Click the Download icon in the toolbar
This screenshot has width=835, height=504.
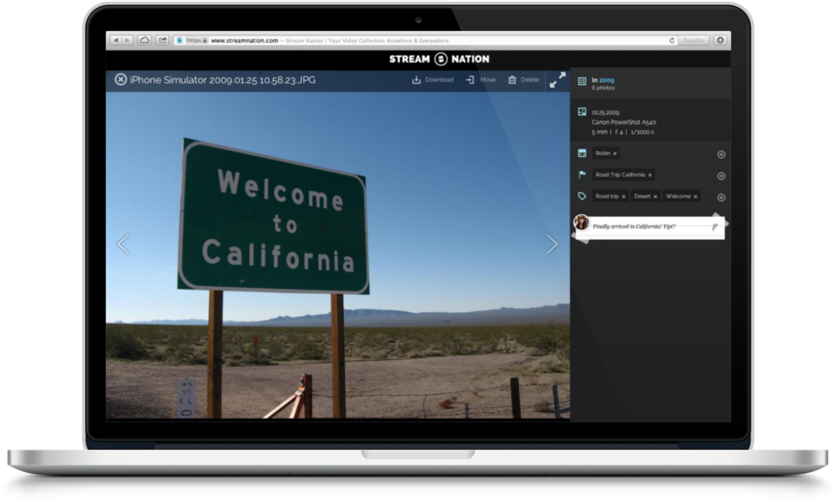(417, 79)
